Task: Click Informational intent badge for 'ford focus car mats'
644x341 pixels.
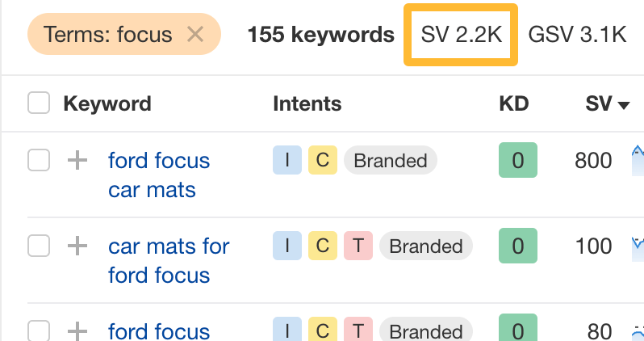Action: 287,160
